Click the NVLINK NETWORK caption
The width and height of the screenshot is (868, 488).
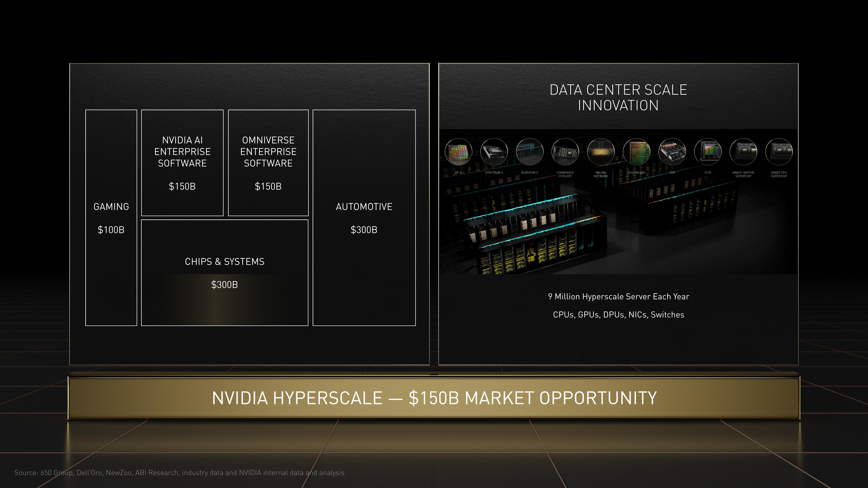601,174
